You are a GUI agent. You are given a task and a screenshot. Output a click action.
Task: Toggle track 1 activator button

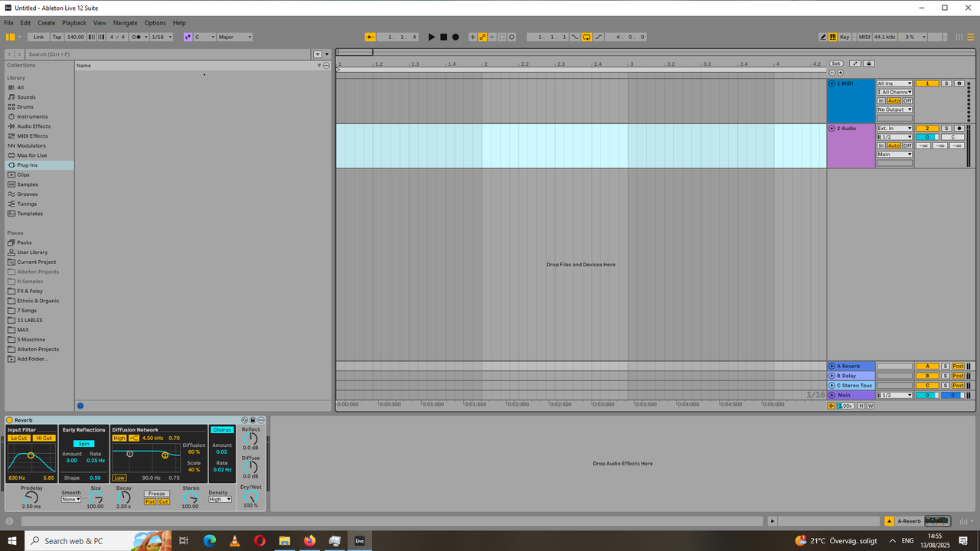point(927,83)
